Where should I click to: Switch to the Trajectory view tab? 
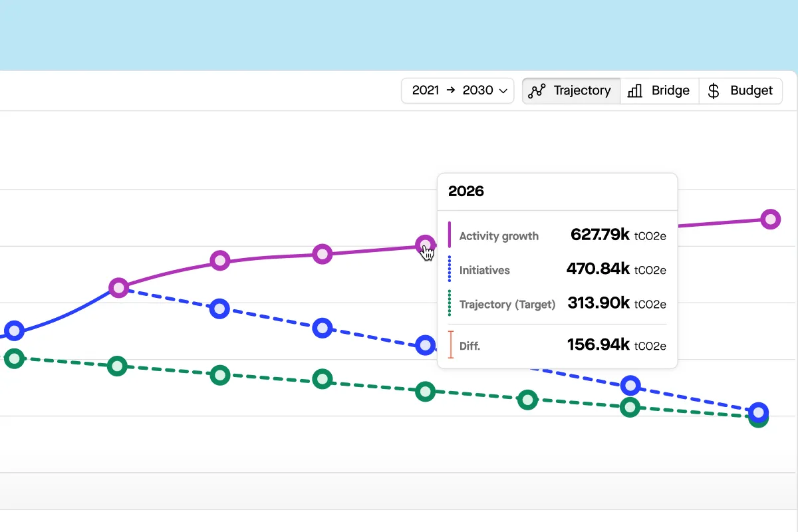pos(571,91)
